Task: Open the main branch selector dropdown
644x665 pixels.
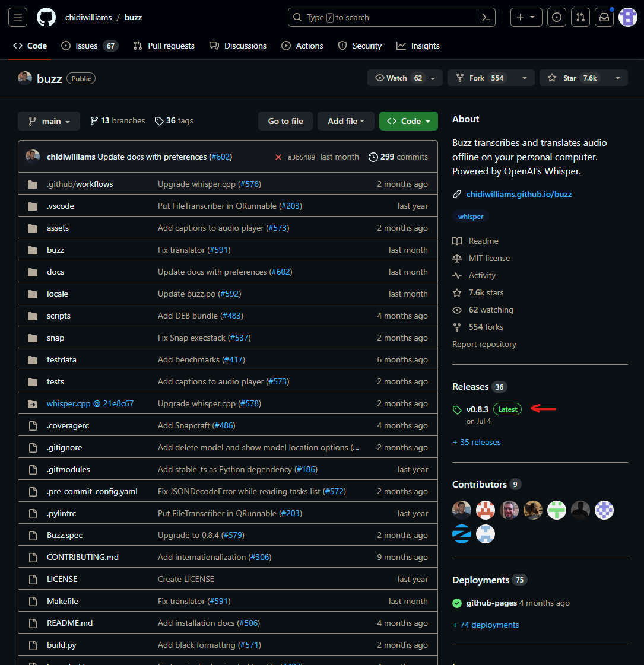Action: coord(49,121)
